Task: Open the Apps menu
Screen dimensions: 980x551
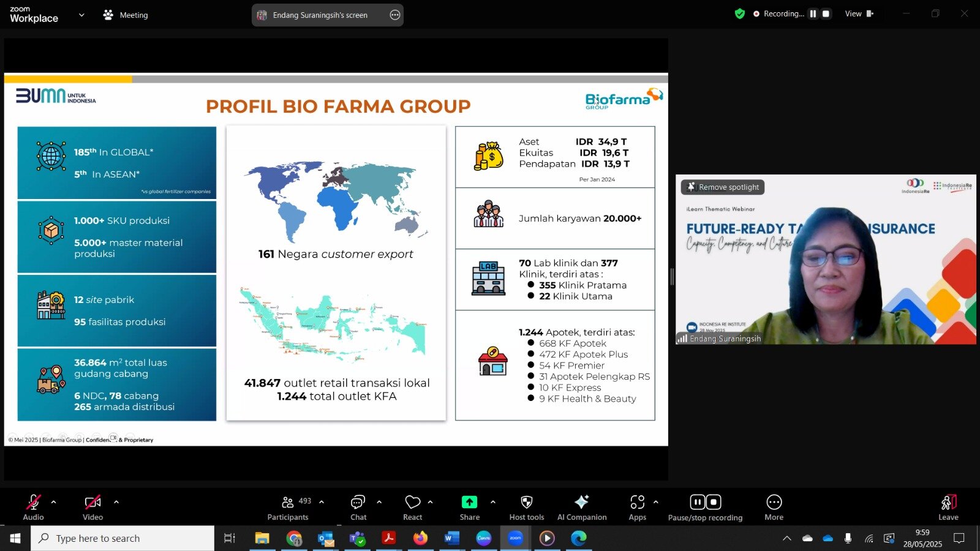Action: click(638, 508)
